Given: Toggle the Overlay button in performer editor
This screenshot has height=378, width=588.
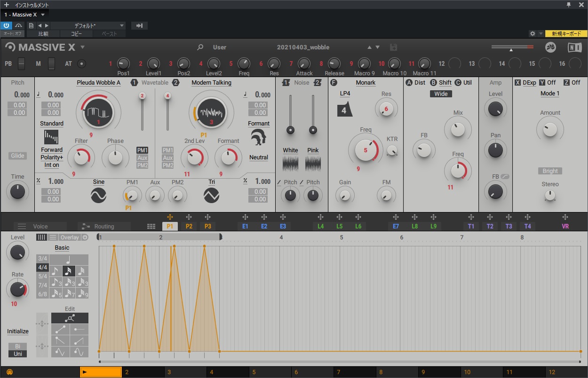Looking at the screenshot, I should [70, 237].
